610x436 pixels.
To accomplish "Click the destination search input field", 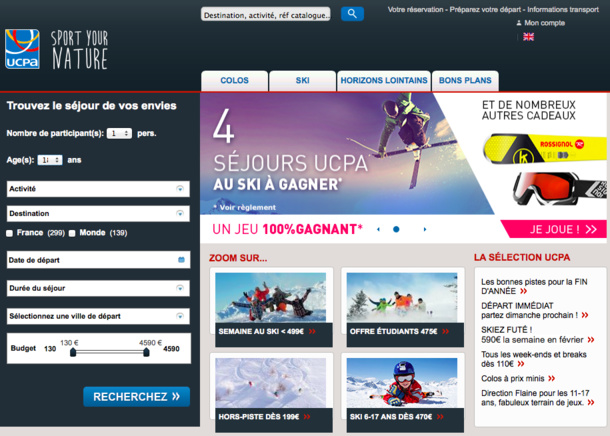I will [265, 15].
